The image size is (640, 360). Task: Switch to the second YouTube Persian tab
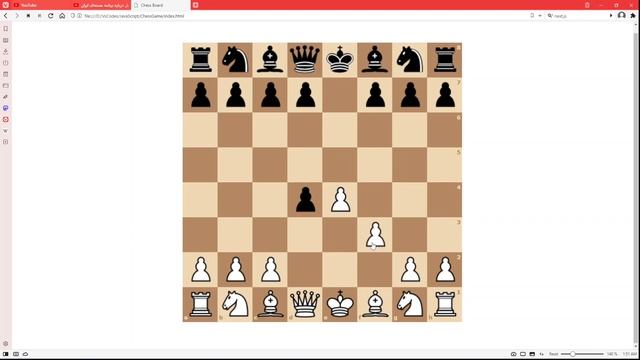click(101, 5)
